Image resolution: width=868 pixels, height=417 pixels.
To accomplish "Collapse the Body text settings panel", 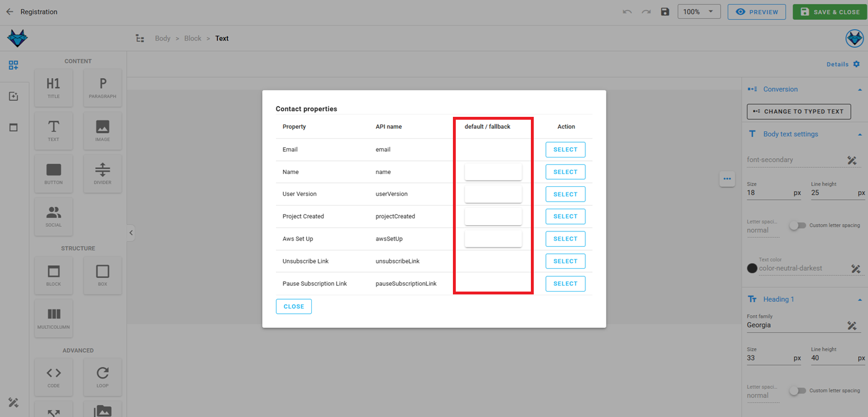I will [x=859, y=133].
